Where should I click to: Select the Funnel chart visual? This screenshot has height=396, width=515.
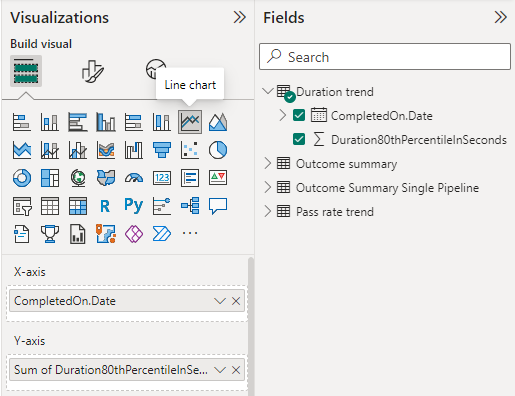tap(162, 150)
